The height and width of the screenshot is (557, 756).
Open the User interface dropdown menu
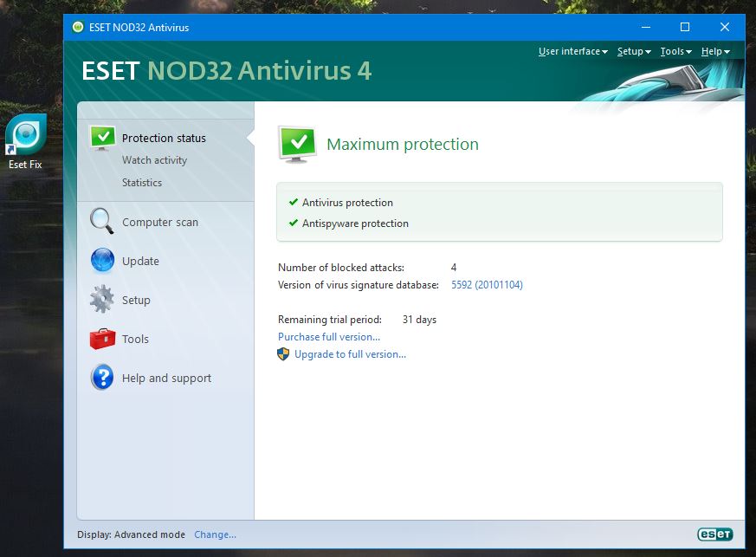point(572,51)
